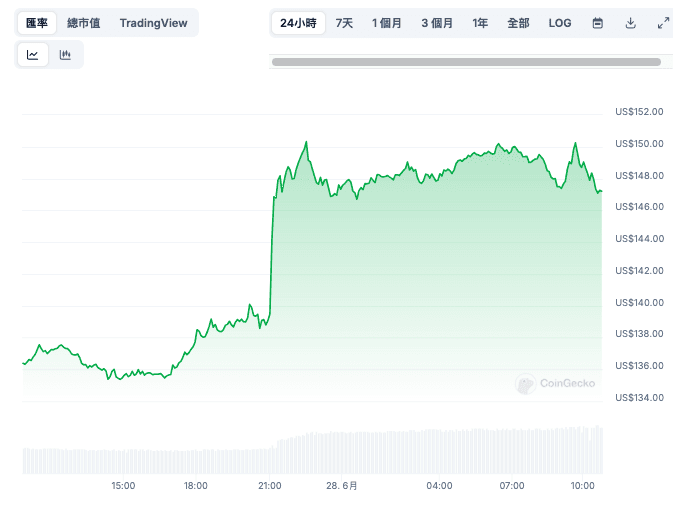674x506 pixels.
Task: Click the CoinGecko watermark logo
Action: point(555,383)
